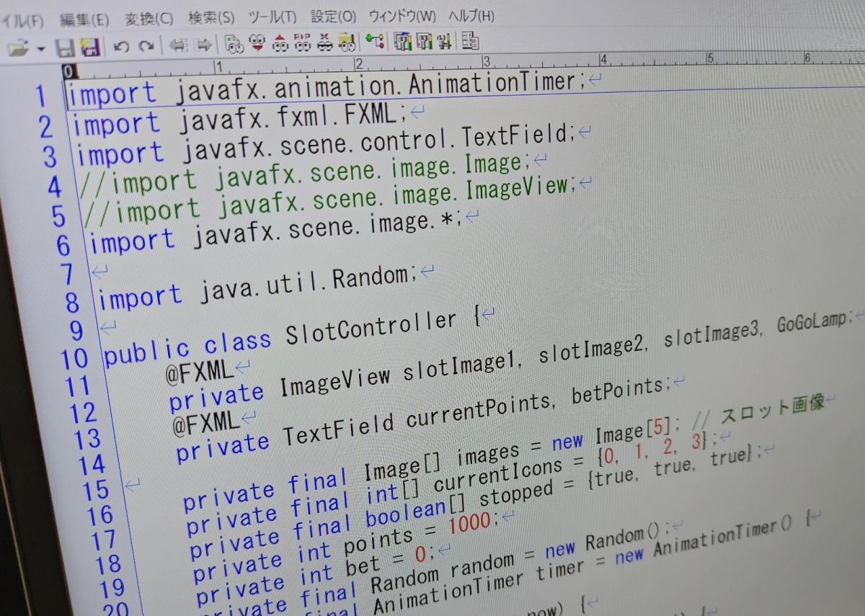Click line number 1 in the gutter
Screen dimensions: 865x616
pos(40,97)
